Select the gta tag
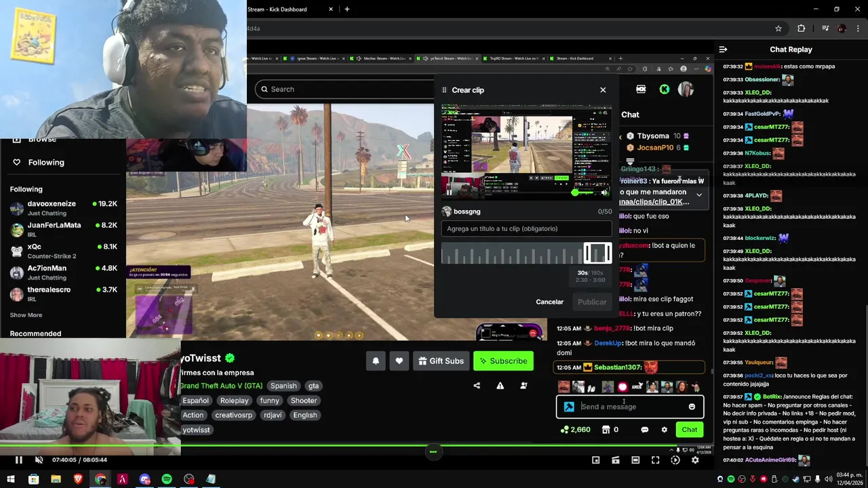 (x=313, y=386)
